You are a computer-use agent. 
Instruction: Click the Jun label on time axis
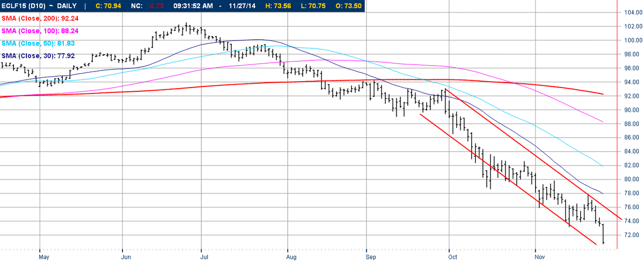(127, 256)
